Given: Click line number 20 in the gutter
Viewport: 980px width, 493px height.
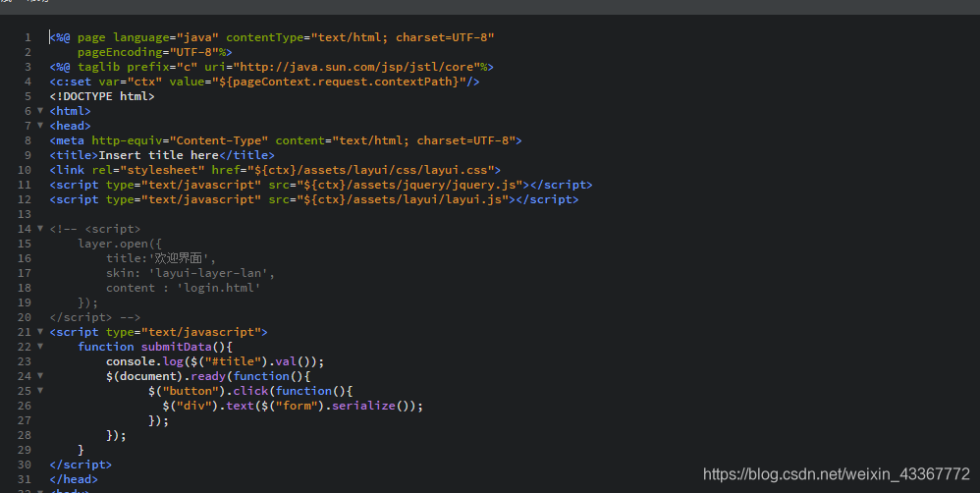Looking at the screenshot, I should [x=25, y=317].
